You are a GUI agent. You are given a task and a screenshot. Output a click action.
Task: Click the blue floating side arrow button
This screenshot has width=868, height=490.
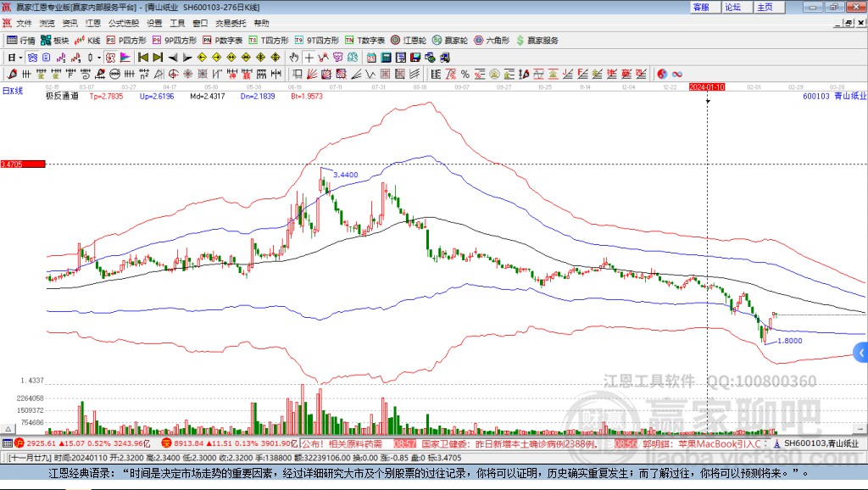860,353
